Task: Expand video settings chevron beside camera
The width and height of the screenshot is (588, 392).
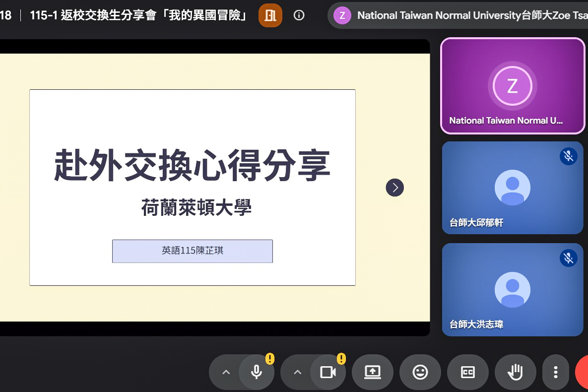Action: 297,373
